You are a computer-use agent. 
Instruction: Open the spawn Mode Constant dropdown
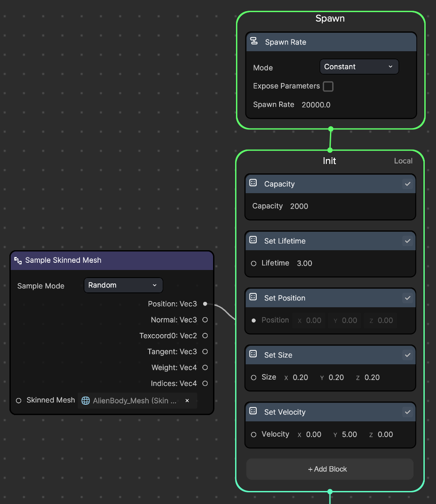click(359, 66)
